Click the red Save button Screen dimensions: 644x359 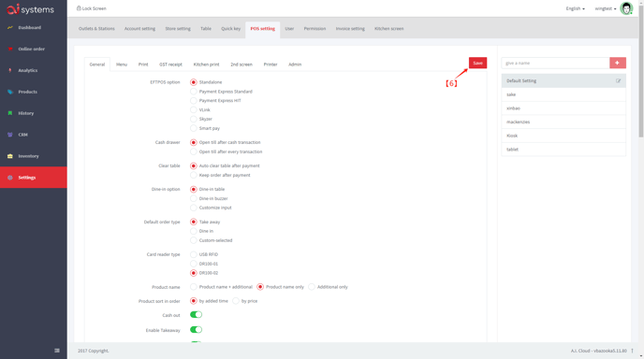click(477, 63)
